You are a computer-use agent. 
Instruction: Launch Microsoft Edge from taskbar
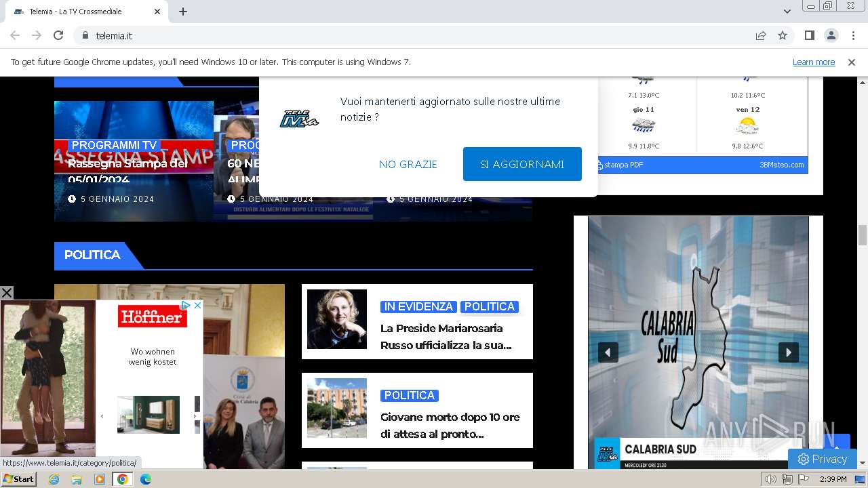click(x=146, y=479)
